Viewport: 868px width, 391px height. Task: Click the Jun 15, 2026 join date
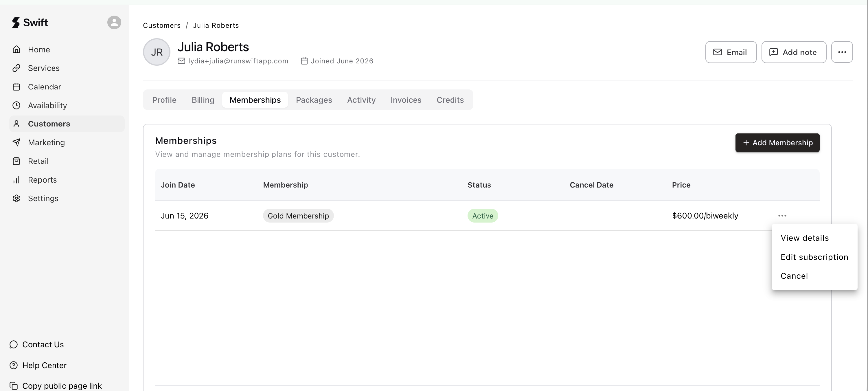(x=184, y=216)
